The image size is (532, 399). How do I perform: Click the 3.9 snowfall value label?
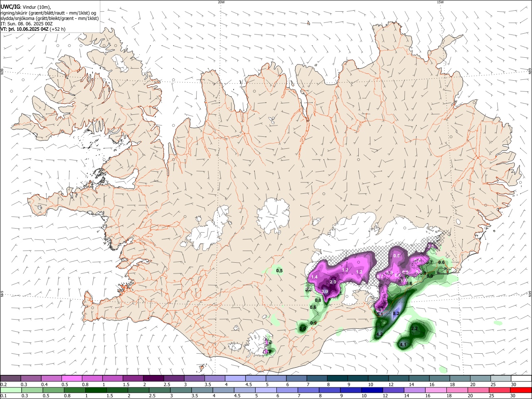(325, 292)
